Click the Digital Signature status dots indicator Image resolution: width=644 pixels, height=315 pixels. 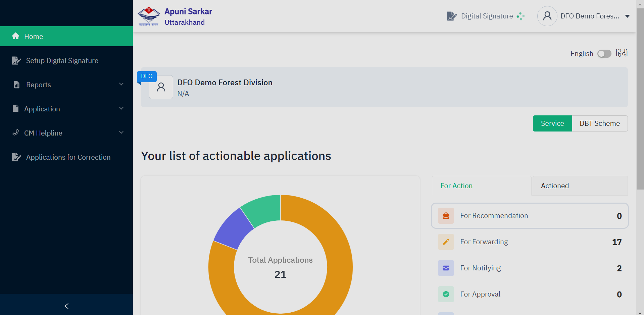[521, 16]
